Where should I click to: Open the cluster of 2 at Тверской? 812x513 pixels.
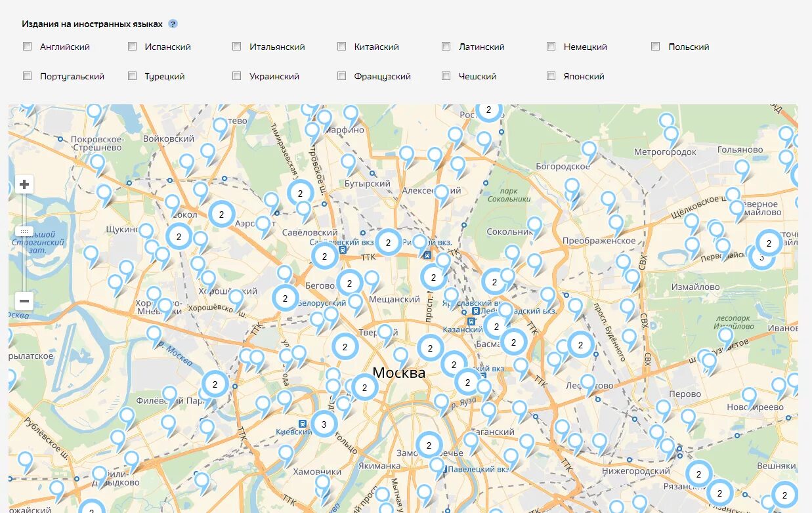pyautogui.click(x=344, y=346)
